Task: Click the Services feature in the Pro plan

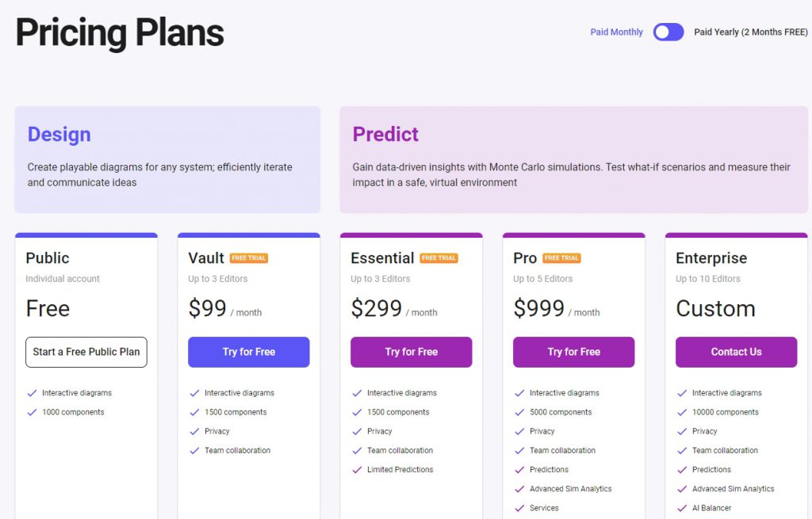Action: [x=544, y=508]
